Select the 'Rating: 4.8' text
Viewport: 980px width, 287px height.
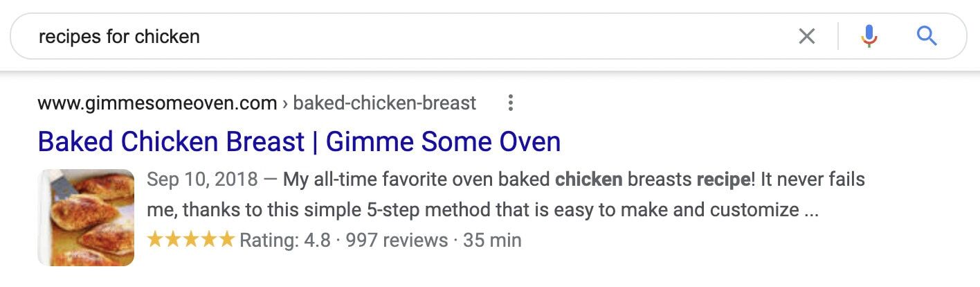(288, 241)
